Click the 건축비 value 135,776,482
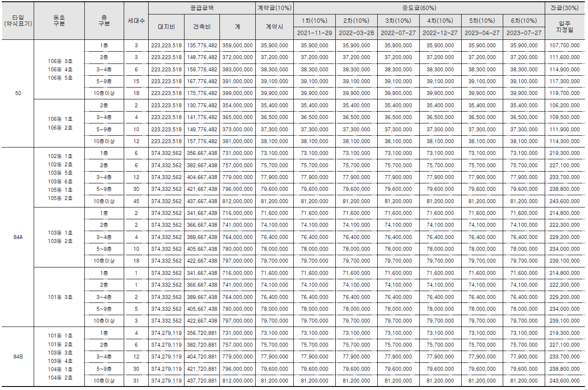 click(x=202, y=46)
